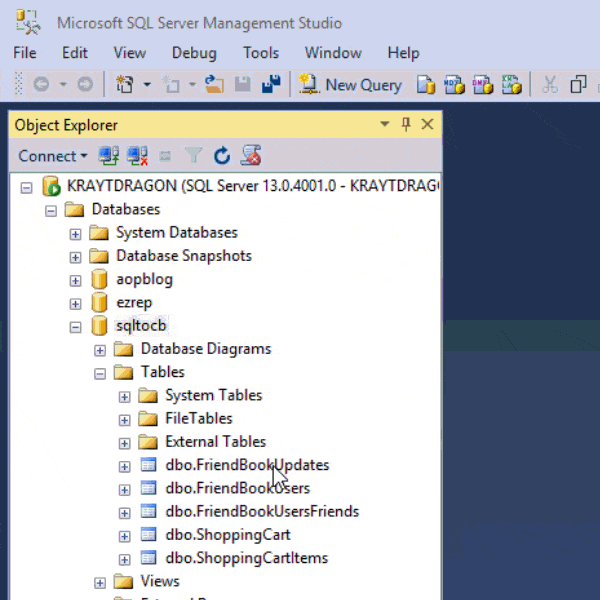The height and width of the screenshot is (600, 600).
Task: Select the System Databases folder
Action: 176,233
